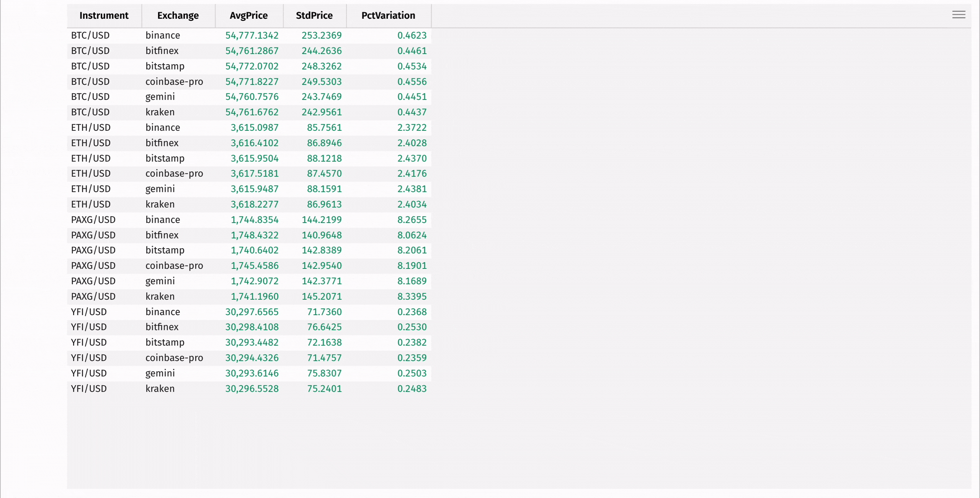Click the AvgPrice value 54,777.1342 for BTC/USD binance
The image size is (980, 498).
[x=252, y=35]
